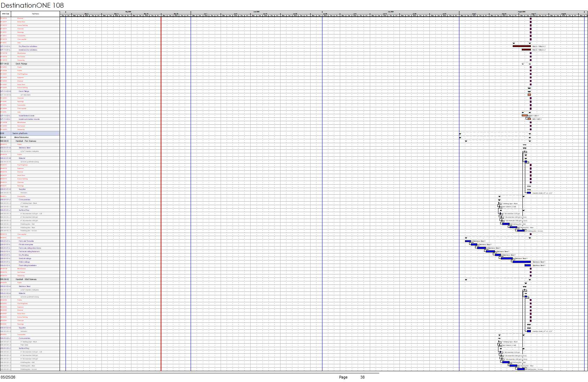
Task: Click the June 2026 month header
Action: [x=256, y=11]
